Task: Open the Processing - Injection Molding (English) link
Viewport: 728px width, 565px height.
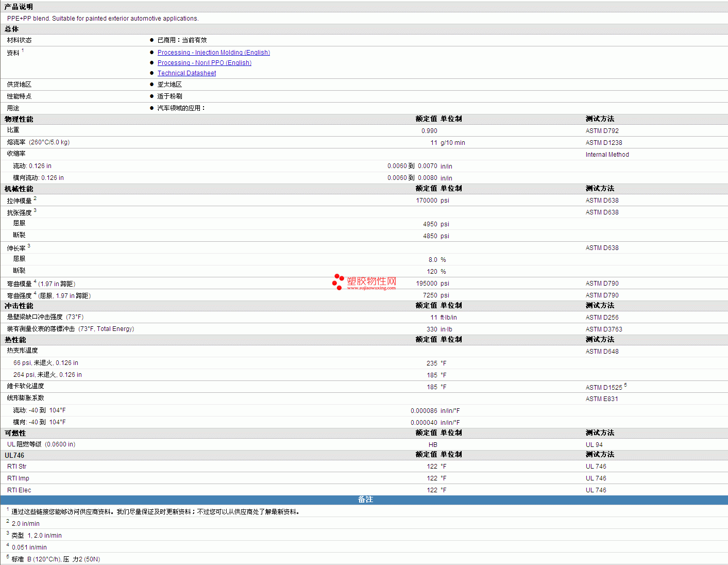Action: point(213,53)
